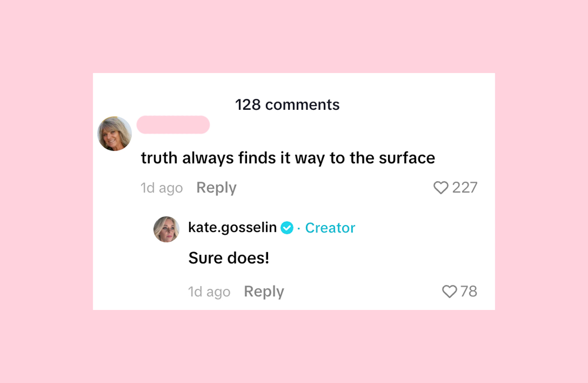The height and width of the screenshot is (383, 588).
Task: Click the word 'surface' in the comment
Action: (x=407, y=158)
